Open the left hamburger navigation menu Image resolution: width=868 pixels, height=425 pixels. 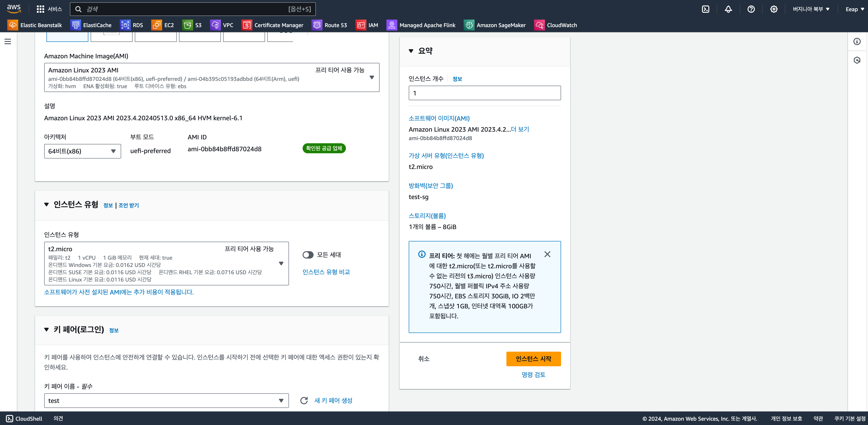click(8, 41)
